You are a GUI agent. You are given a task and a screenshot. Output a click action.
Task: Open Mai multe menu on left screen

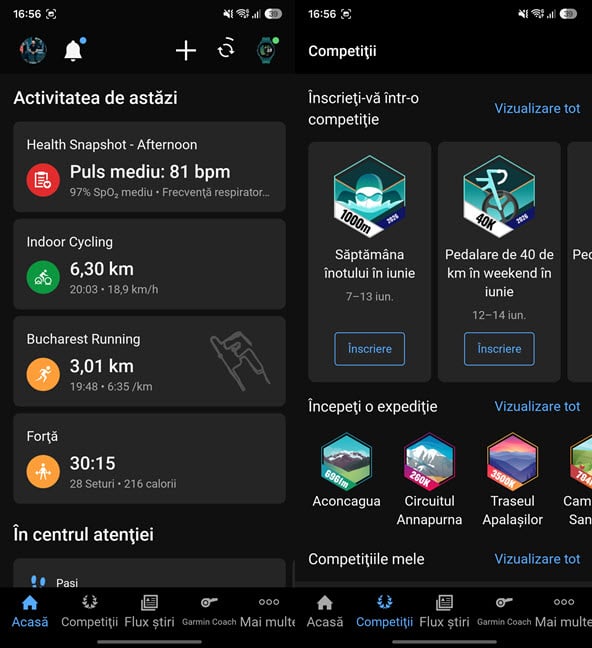268,612
